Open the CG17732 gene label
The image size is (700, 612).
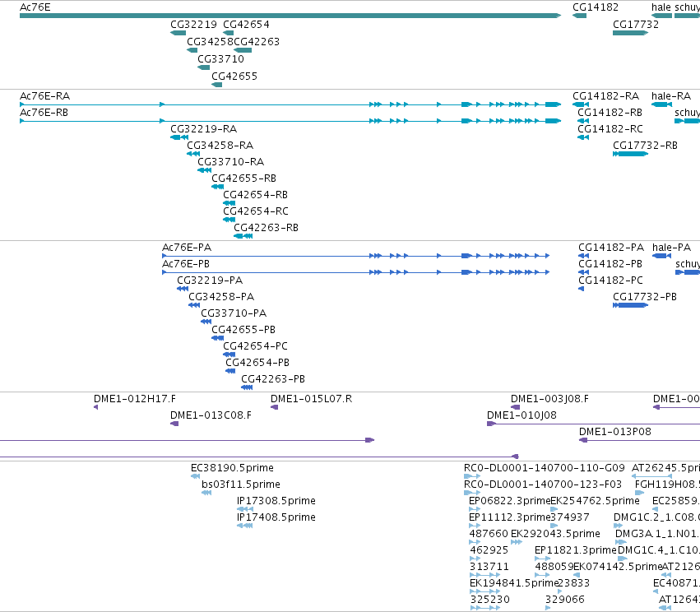click(x=636, y=25)
